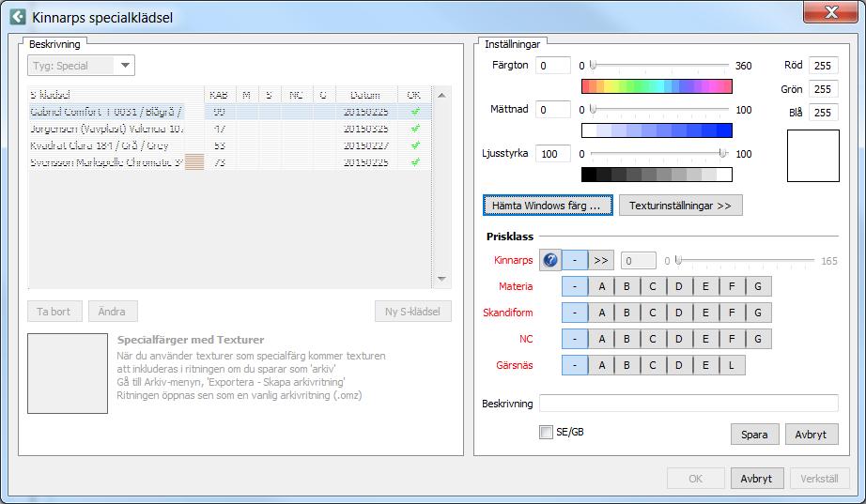Click the Ny S-klädsel button

pos(412,312)
